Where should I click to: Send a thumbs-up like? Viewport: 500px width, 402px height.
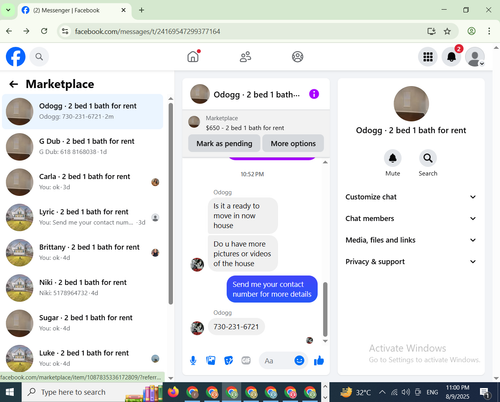[319, 360]
